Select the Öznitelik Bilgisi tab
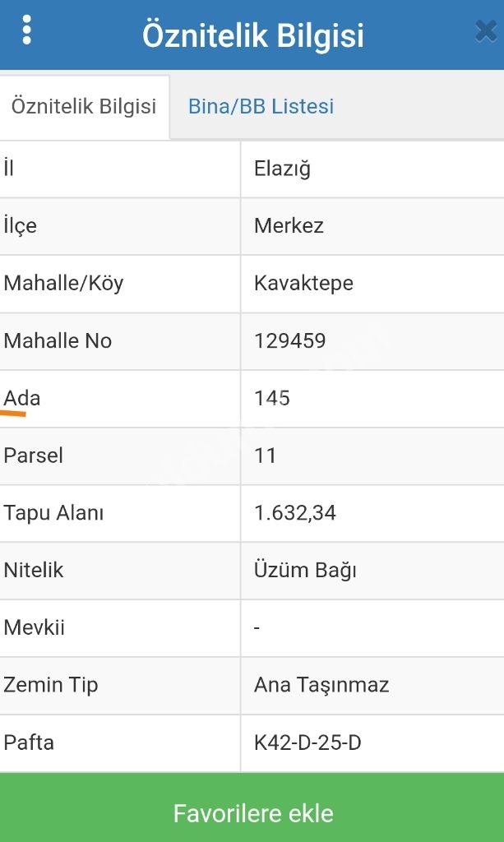 coord(84,106)
